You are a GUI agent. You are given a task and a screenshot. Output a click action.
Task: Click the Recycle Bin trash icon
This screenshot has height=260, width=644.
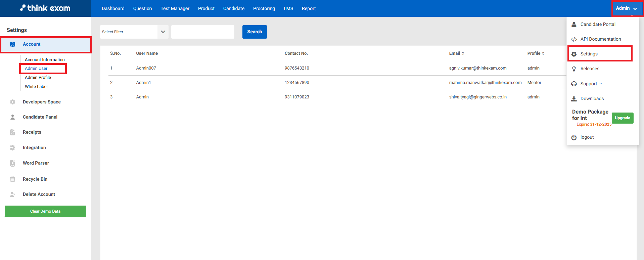(13, 179)
